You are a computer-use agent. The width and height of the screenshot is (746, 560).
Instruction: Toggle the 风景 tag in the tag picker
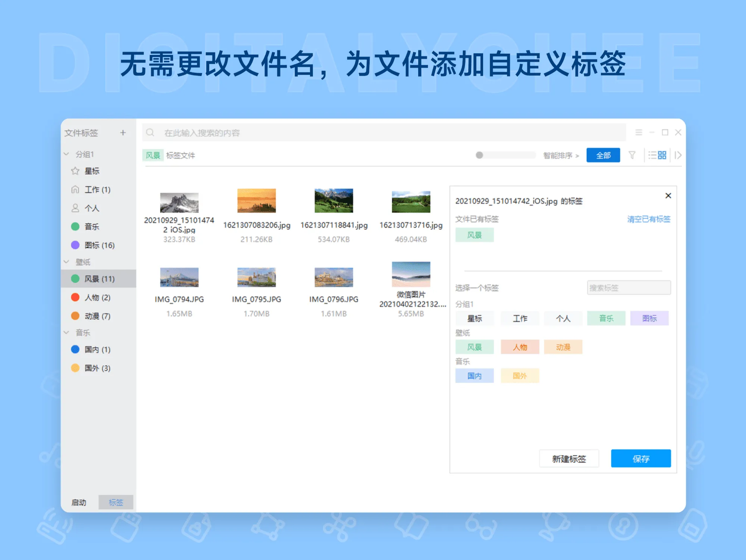coord(474,347)
